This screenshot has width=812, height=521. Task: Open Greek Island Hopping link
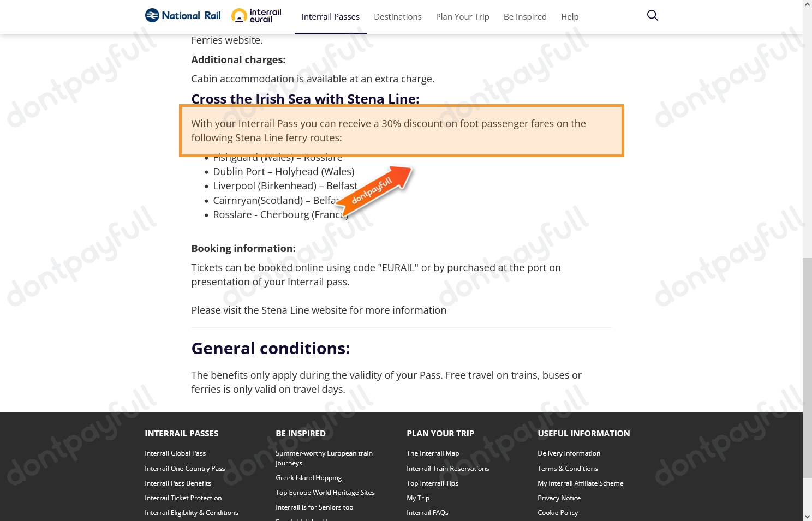(x=308, y=478)
